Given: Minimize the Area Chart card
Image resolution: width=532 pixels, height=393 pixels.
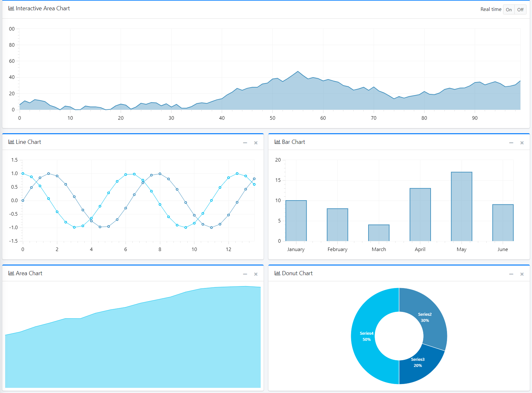Looking at the screenshot, I should (x=245, y=274).
